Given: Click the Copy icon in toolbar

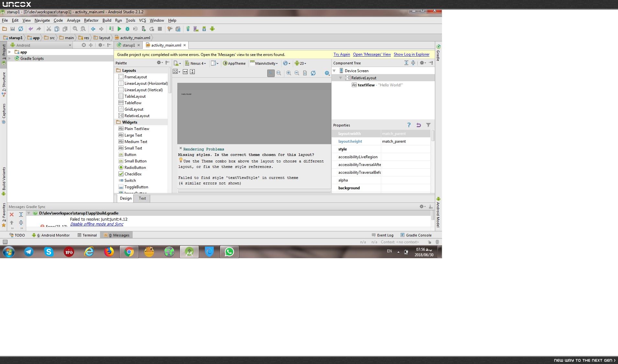Looking at the screenshot, I should pyautogui.click(x=57, y=29).
